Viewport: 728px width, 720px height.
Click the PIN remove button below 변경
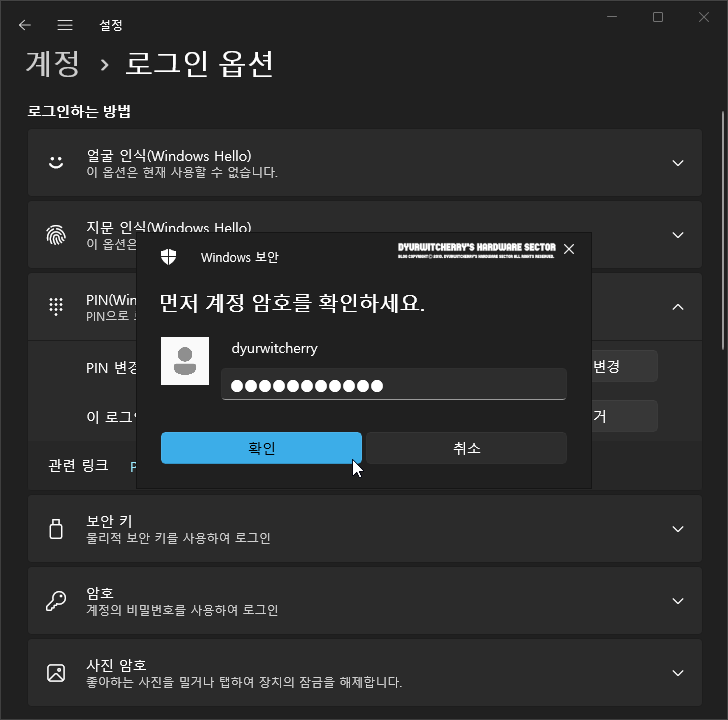[624, 416]
